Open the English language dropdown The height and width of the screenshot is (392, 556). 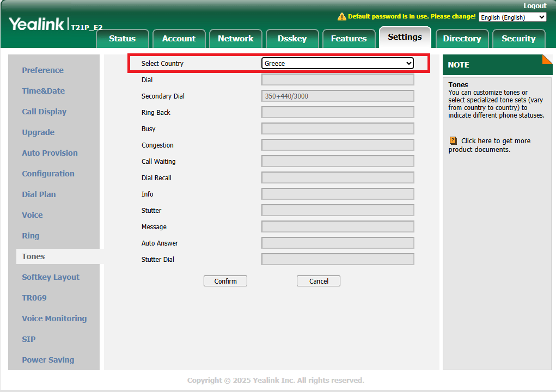512,17
